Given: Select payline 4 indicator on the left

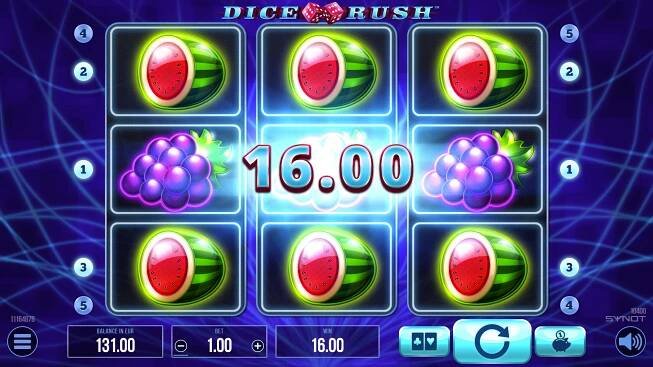Looking at the screenshot, I should pos(83,33).
